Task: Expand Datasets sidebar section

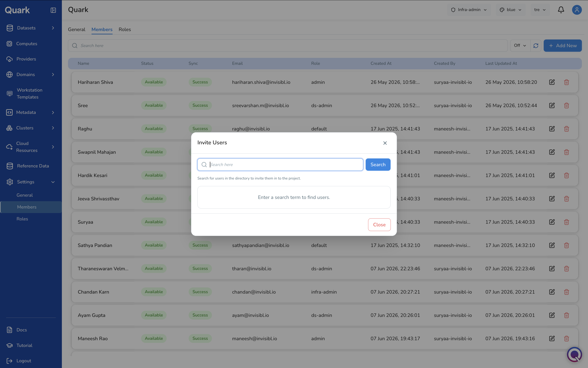Action: 53,28
